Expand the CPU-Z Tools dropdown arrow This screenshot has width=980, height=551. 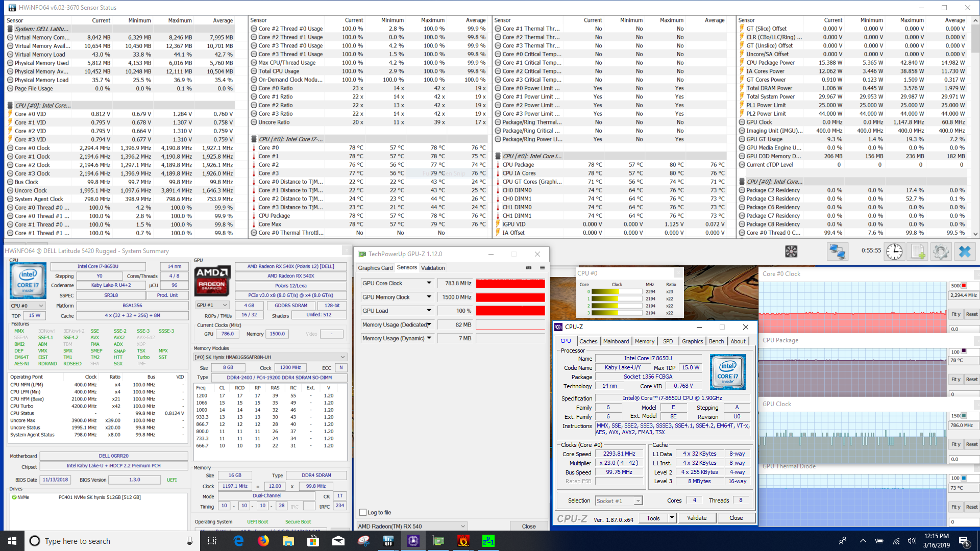click(672, 518)
